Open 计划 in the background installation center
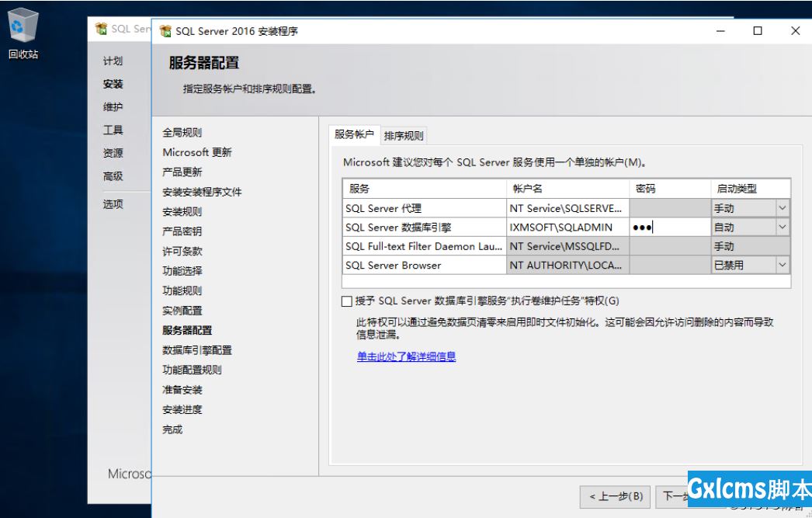 (x=113, y=61)
